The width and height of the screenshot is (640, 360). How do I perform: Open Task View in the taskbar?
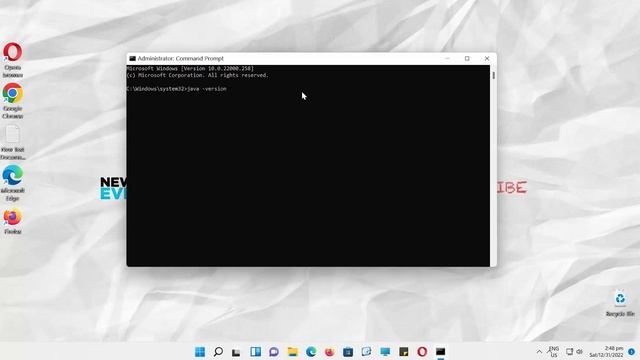(x=236, y=351)
